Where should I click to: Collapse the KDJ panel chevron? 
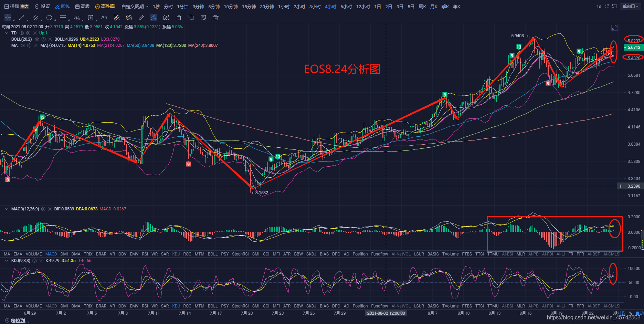click(x=7, y=261)
